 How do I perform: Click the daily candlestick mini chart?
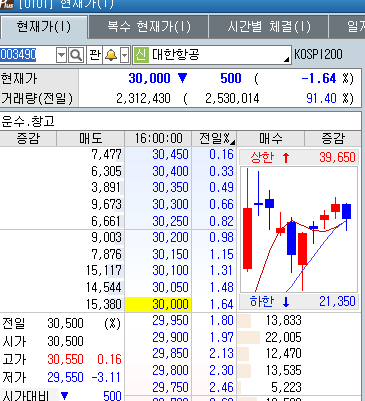tap(299, 229)
